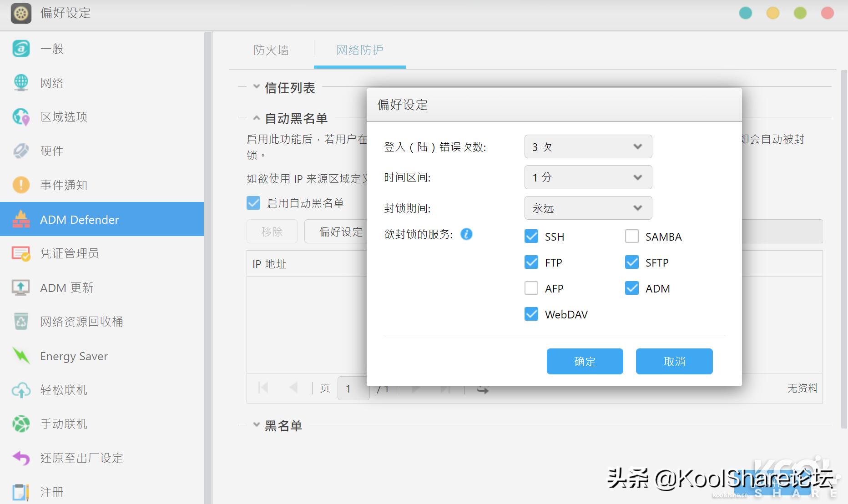Disable the WebDAV checkbox
The height and width of the screenshot is (504, 848).
pyautogui.click(x=531, y=314)
